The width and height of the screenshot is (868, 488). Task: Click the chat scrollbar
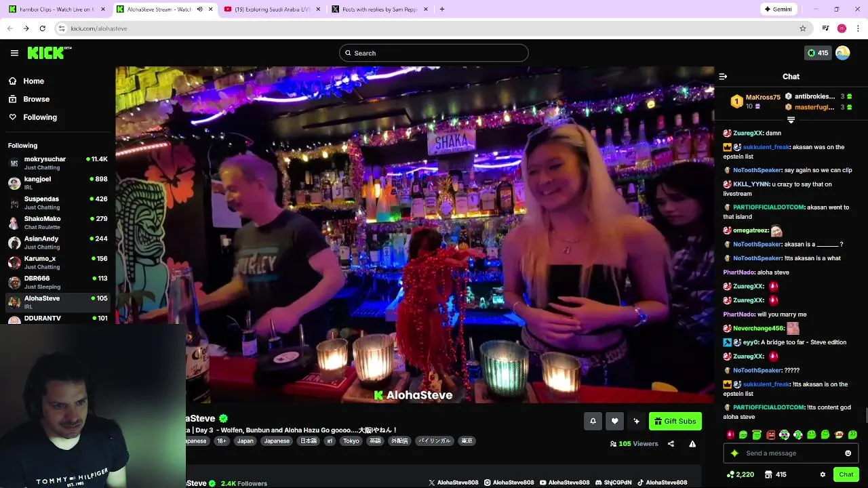click(x=865, y=414)
